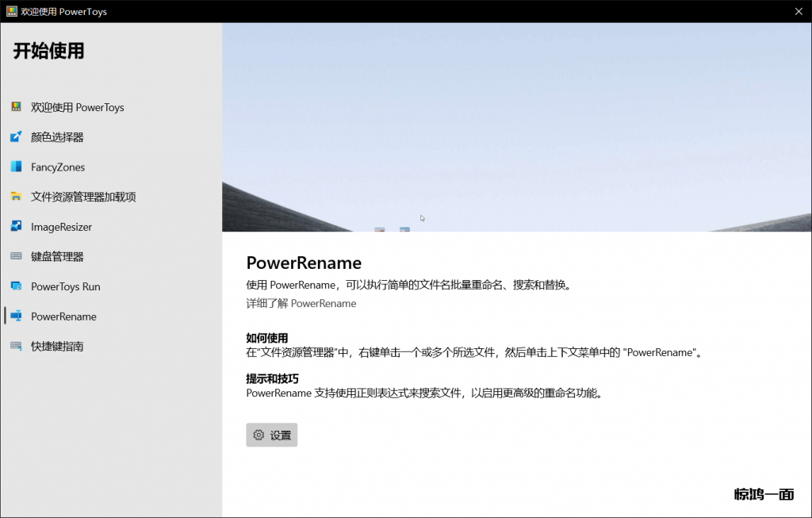Click the PowerRename icon in the sidebar
Viewport: 812px width, 518px height.
[16, 316]
